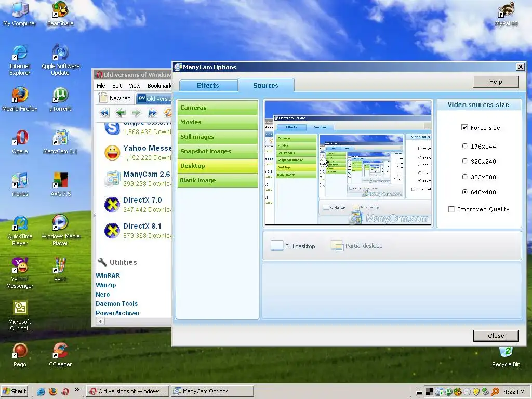Screen dimensions: 532x399
Task: Launch Pego desktop shortcut
Action: (20, 355)
